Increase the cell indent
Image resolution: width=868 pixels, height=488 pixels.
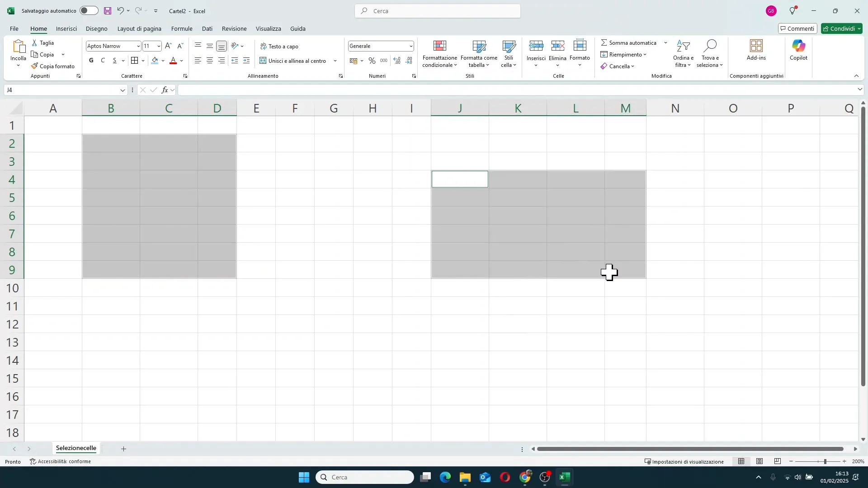pyautogui.click(x=246, y=61)
